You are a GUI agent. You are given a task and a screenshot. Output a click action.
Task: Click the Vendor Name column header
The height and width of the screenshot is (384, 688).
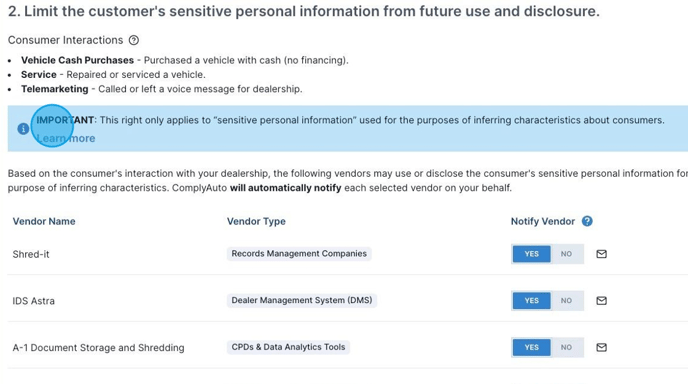point(44,221)
